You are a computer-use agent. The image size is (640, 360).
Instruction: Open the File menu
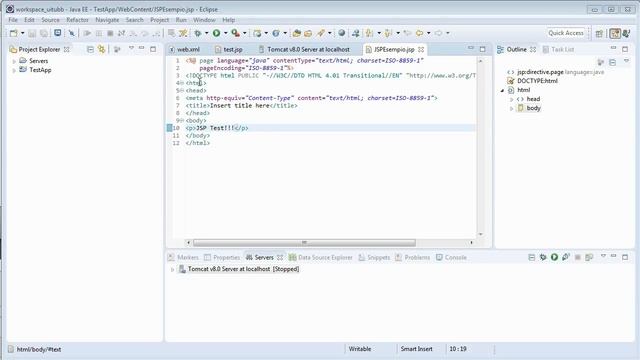(x=13, y=20)
